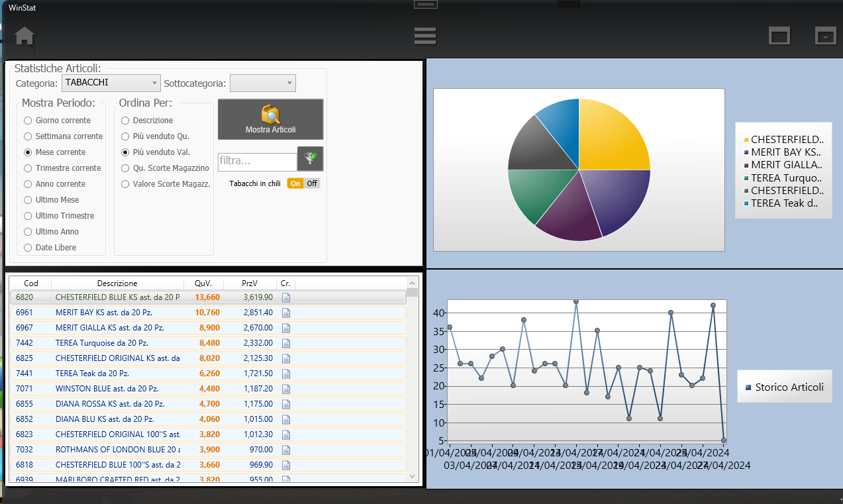The height and width of the screenshot is (504, 843).
Task: Click the window layout icon with top bar
Action: (x=779, y=36)
